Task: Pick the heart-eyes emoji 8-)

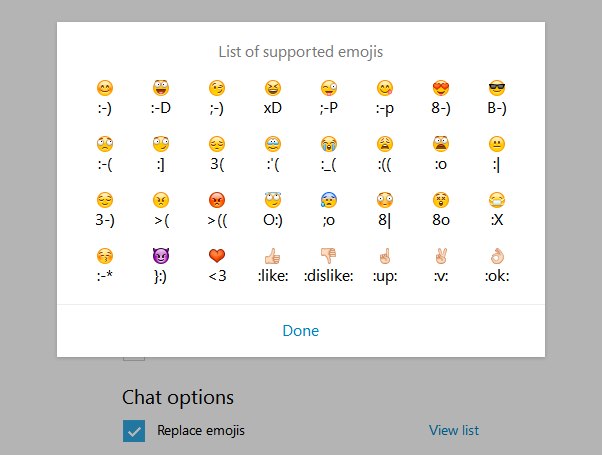Action: (441, 88)
